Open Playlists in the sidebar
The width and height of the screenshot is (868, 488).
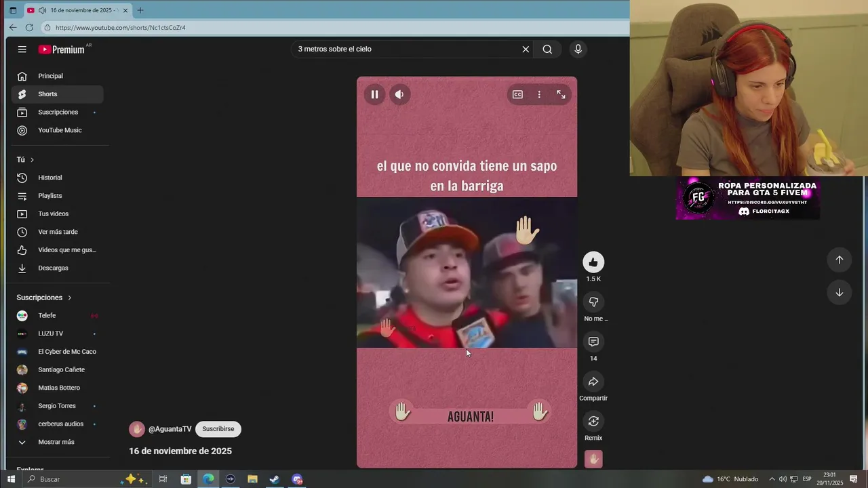pos(57,196)
